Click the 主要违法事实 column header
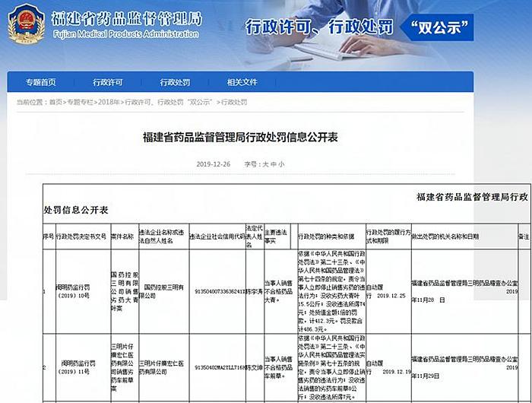The width and height of the screenshot is (532, 403). (x=276, y=236)
